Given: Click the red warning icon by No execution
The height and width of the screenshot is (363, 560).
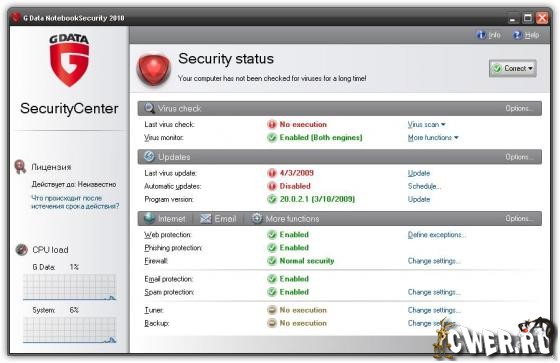Looking at the screenshot, I should [x=272, y=124].
